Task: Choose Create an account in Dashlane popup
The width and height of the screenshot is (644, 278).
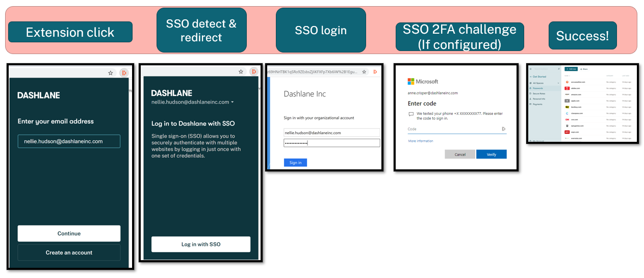Action: pos(69,252)
